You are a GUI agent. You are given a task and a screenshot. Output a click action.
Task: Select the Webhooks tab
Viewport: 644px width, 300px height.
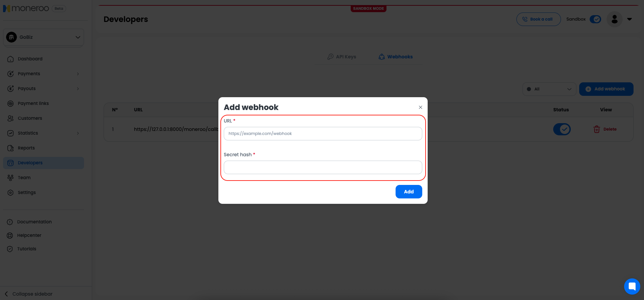coord(396,57)
